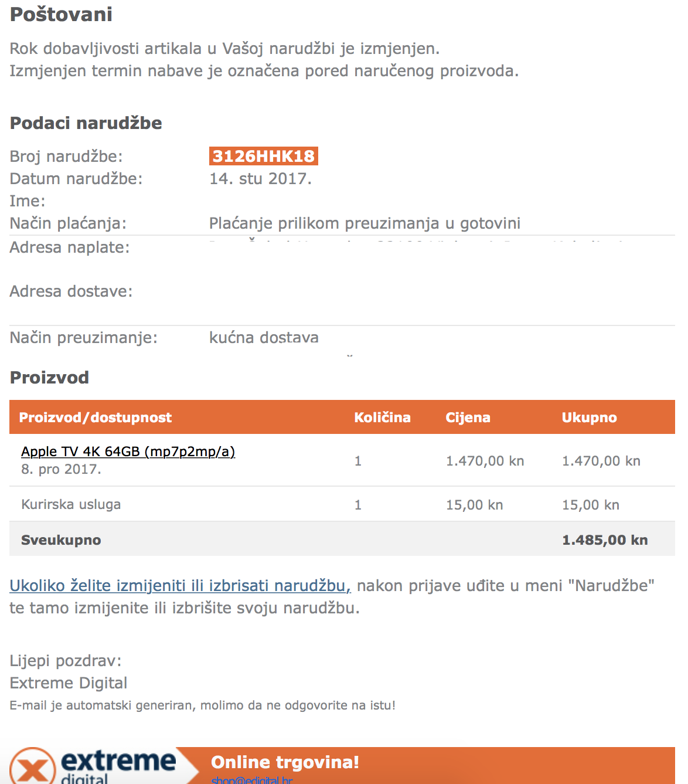Image resolution: width=688 pixels, height=784 pixels.
Task: Click 'kućna dostava' delivery method text
Action: (x=264, y=337)
